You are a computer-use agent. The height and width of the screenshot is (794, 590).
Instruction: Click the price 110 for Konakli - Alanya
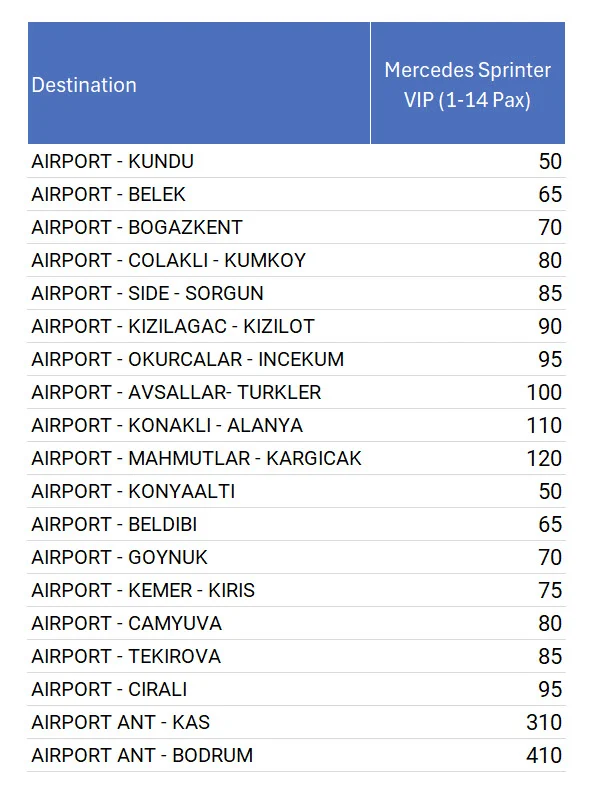pos(544,425)
